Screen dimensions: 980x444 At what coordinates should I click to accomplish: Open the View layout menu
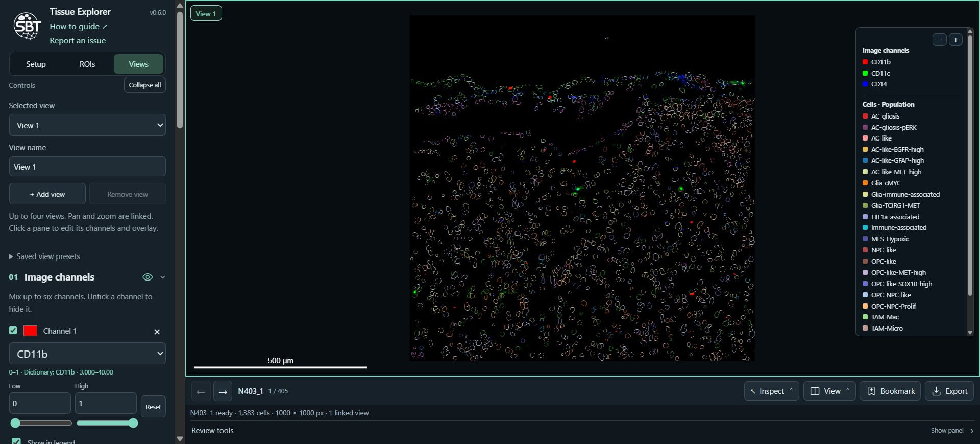(x=829, y=391)
